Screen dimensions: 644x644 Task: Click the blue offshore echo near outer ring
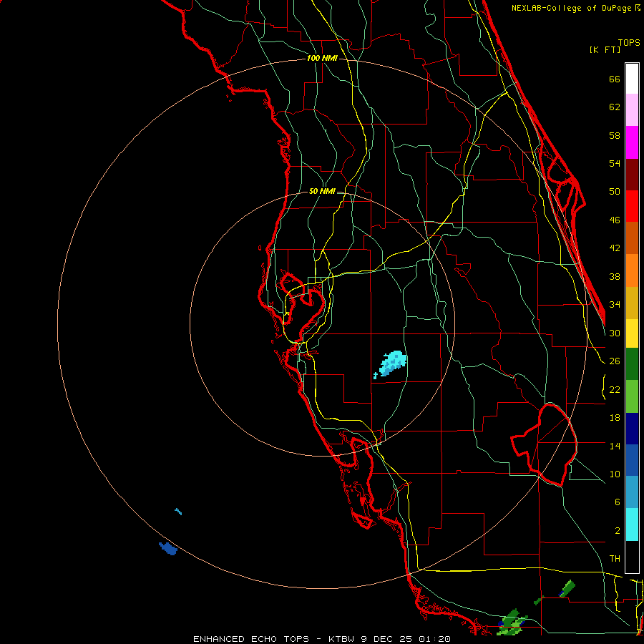(168, 548)
